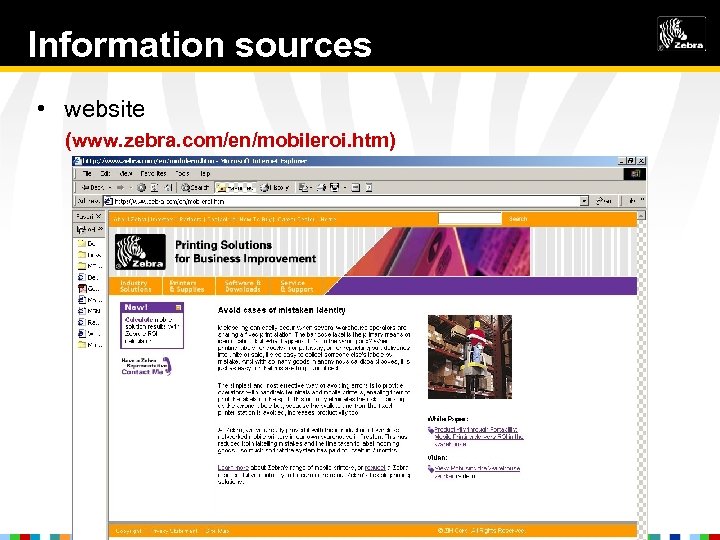720x540 pixels.
Task: Click the 'request' link in last paragraph
Action: pos(375,467)
